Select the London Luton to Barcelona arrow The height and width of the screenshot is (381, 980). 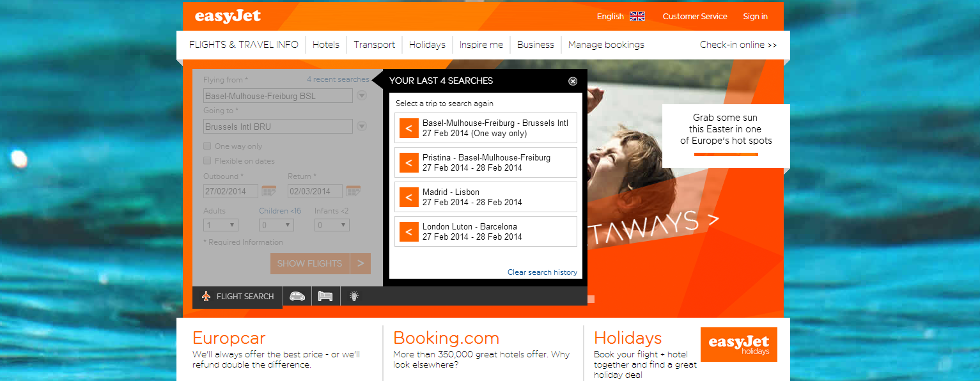(409, 232)
